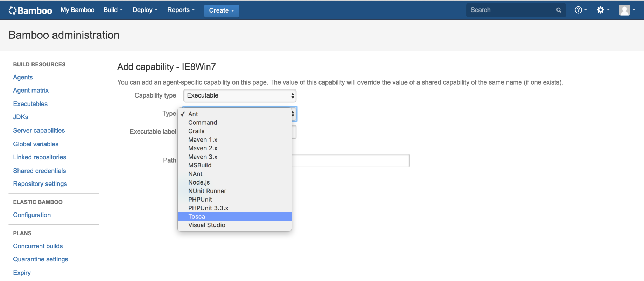Select Visual Studio option
The height and width of the screenshot is (281, 644).
pyautogui.click(x=234, y=225)
